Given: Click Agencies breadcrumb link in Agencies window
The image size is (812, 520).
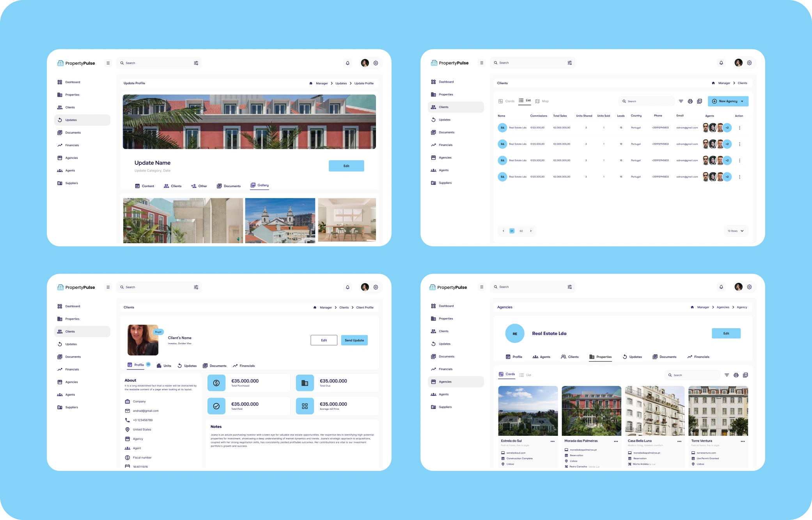Looking at the screenshot, I should pos(723,307).
